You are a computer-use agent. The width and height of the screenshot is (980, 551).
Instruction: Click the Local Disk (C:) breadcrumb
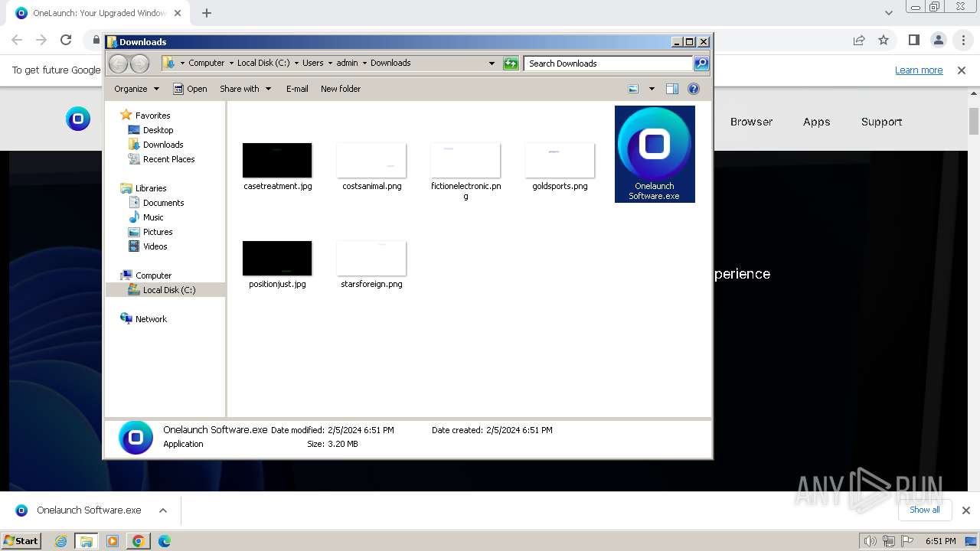[x=263, y=64]
